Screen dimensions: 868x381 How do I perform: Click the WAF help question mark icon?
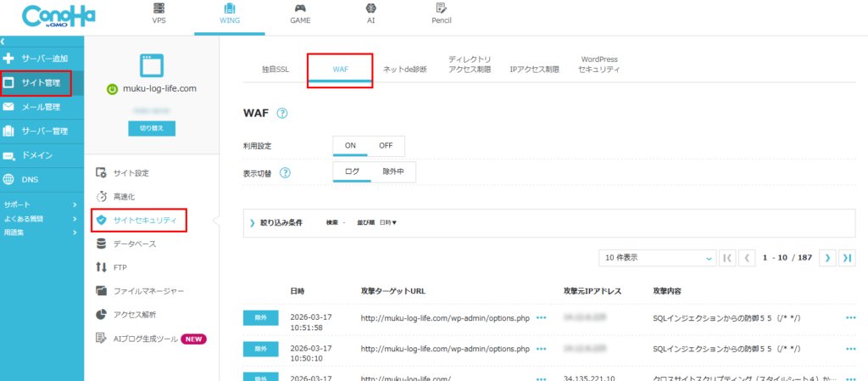click(282, 114)
